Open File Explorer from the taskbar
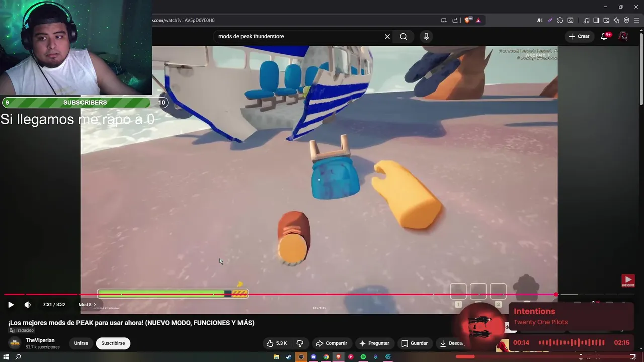644x362 pixels. (276, 357)
